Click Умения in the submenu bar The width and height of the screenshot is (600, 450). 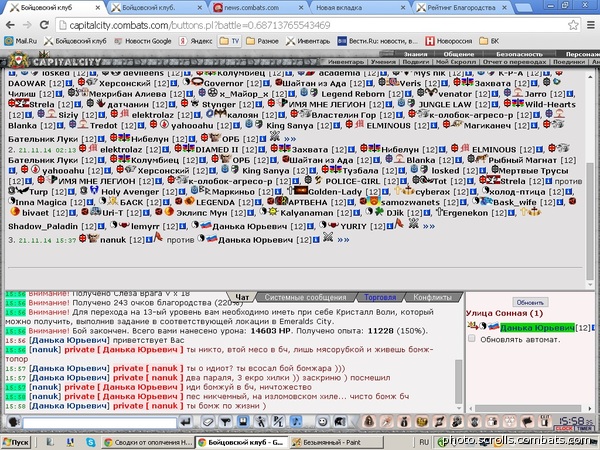pyautogui.click(x=383, y=62)
